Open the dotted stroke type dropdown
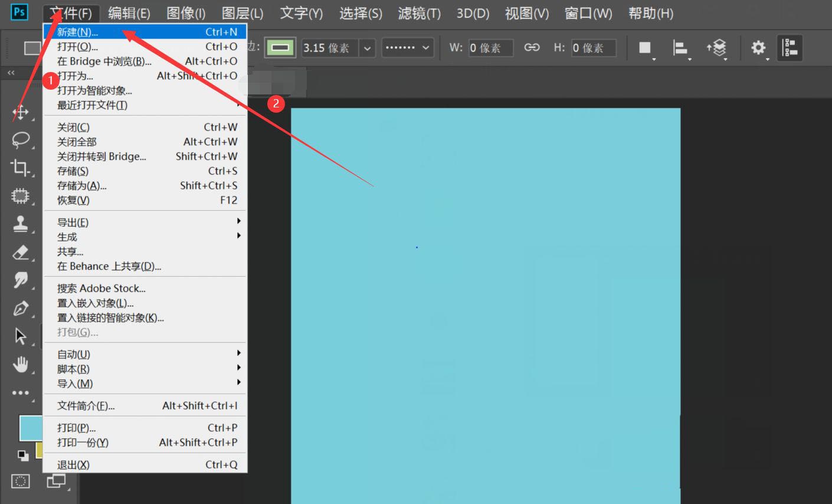 [408, 48]
